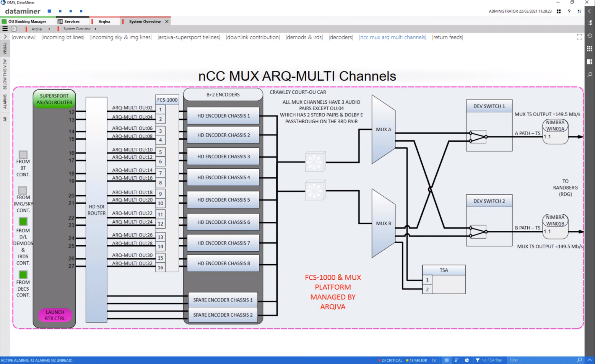
Task: Open the ALARMS side tab
Action: [x=5, y=101]
